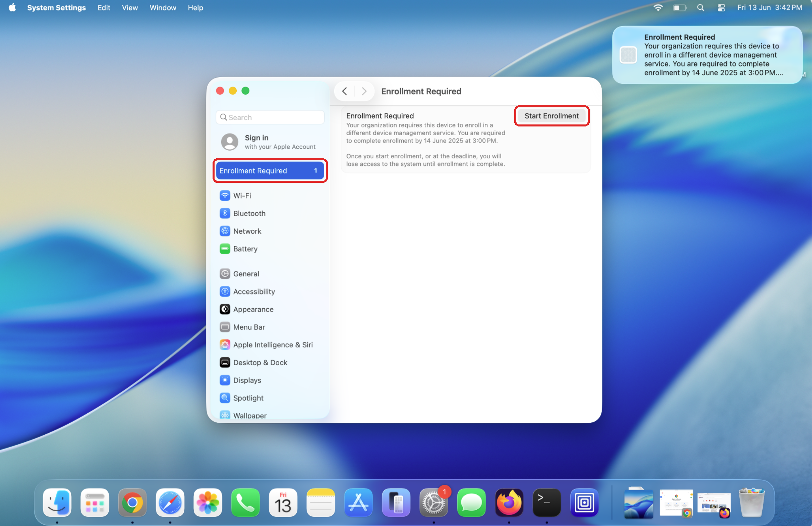Open Launchpad apps grid in Dock
The height and width of the screenshot is (526, 812).
coord(95,503)
